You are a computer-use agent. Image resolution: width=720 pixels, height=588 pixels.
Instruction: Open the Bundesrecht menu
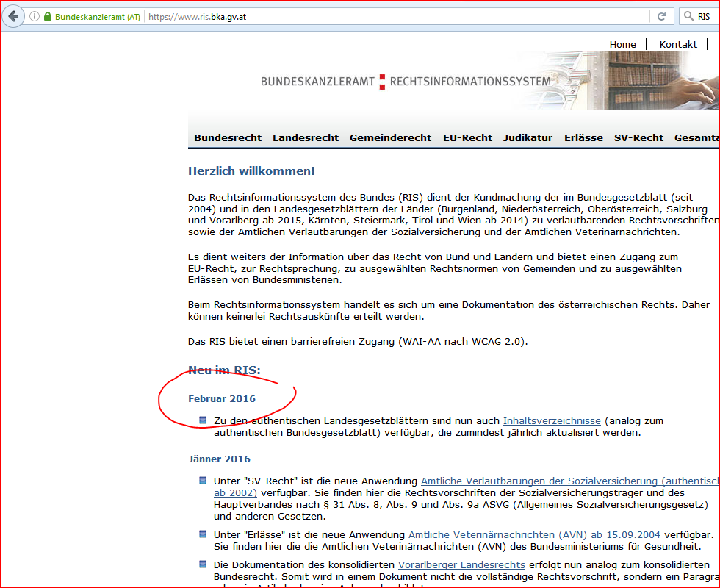point(228,137)
